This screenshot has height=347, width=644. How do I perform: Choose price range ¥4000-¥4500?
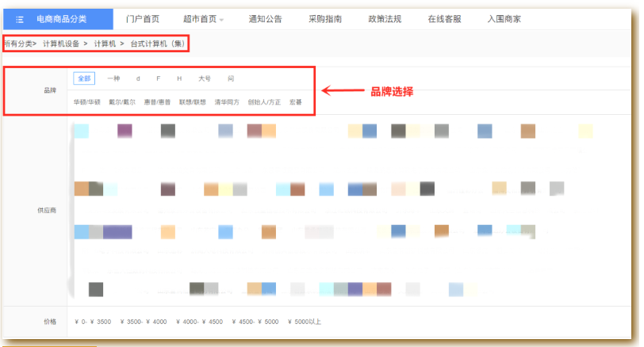tap(200, 322)
